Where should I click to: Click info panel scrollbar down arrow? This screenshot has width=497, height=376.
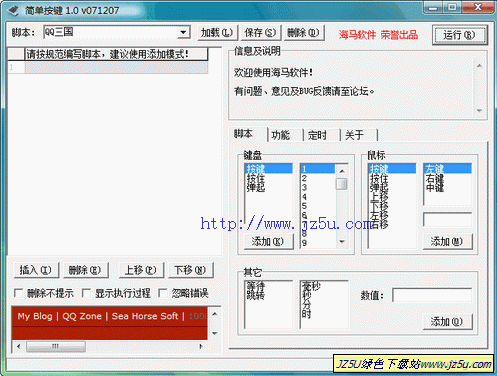click(x=479, y=110)
